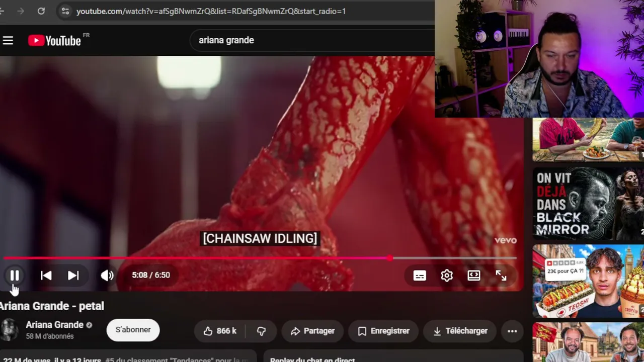
Task: Enter fullscreen mode
Action: [x=501, y=275]
